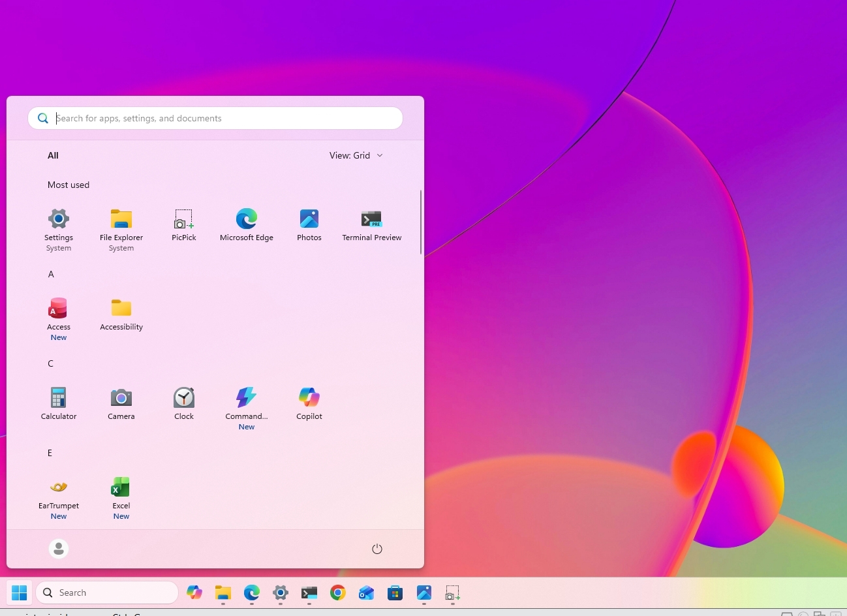This screenshot has width=847, height=616.
Task: Open Microsoft Edge in Most used
Action: [x=247, y=225]
